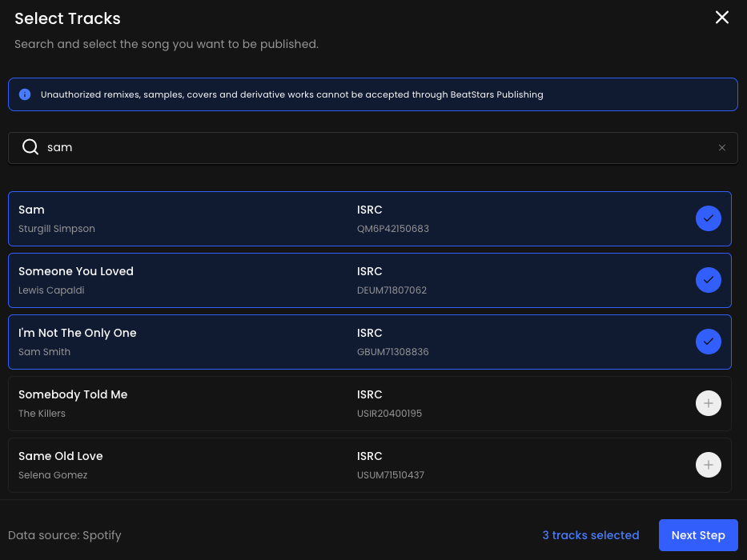Close the Select Tracks dialog
The height and width of the screenshot is (560, 747).
tap(721, 17)
